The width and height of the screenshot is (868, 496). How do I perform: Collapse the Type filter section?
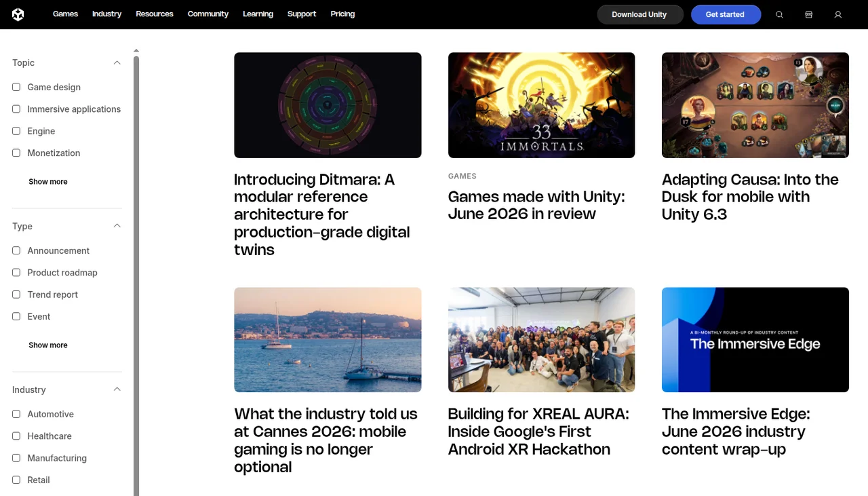click(x=117, y=226)
